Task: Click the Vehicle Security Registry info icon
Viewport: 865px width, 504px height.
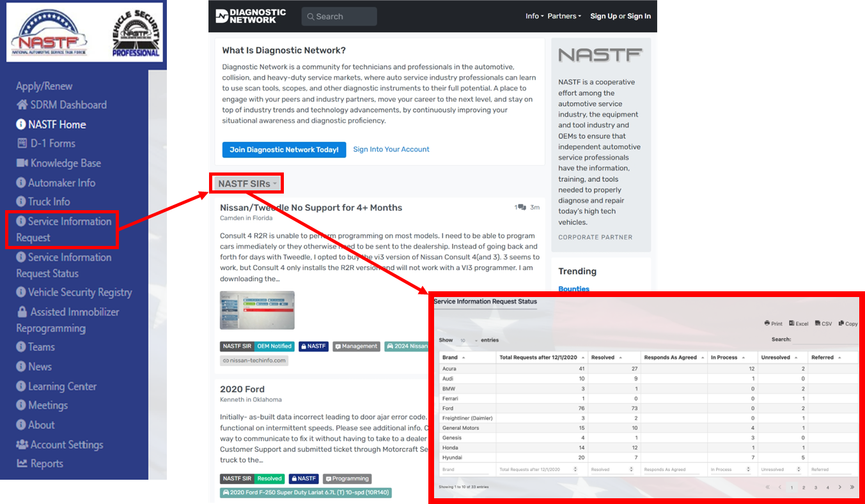Action: 21,293
